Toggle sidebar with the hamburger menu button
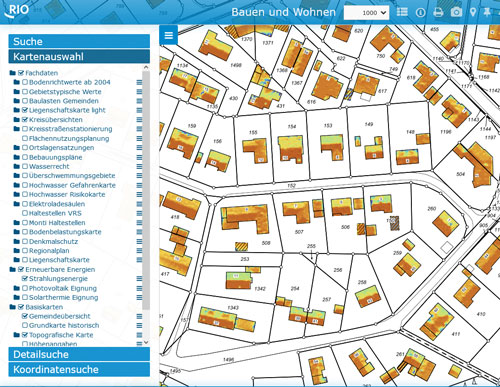 coord(169,35)
